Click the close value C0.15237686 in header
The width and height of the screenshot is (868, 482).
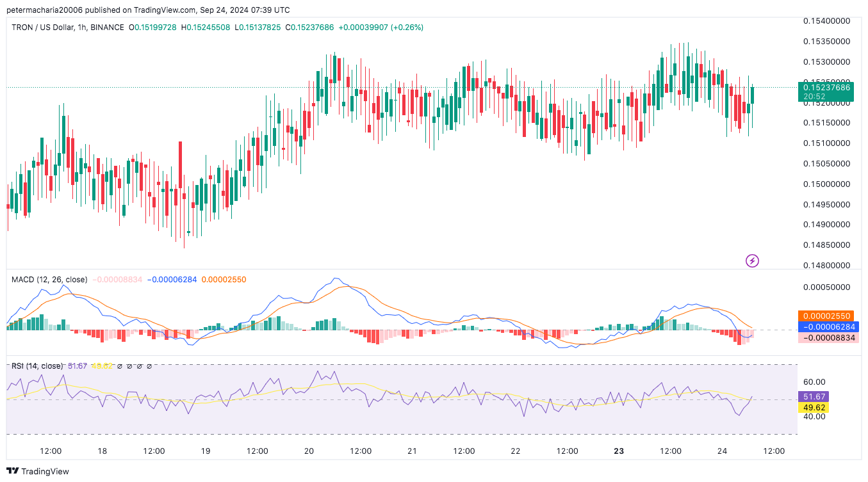click(x=309, y=28)
